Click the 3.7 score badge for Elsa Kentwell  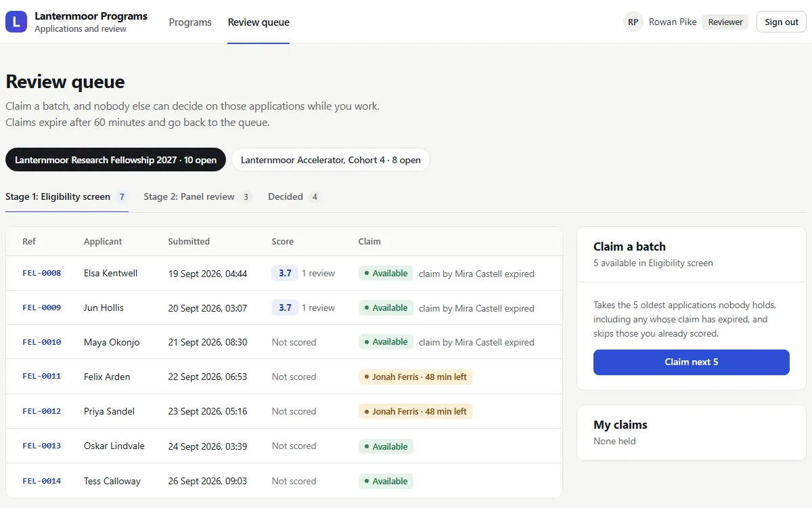pyautogui.click(x=285, y=273)
